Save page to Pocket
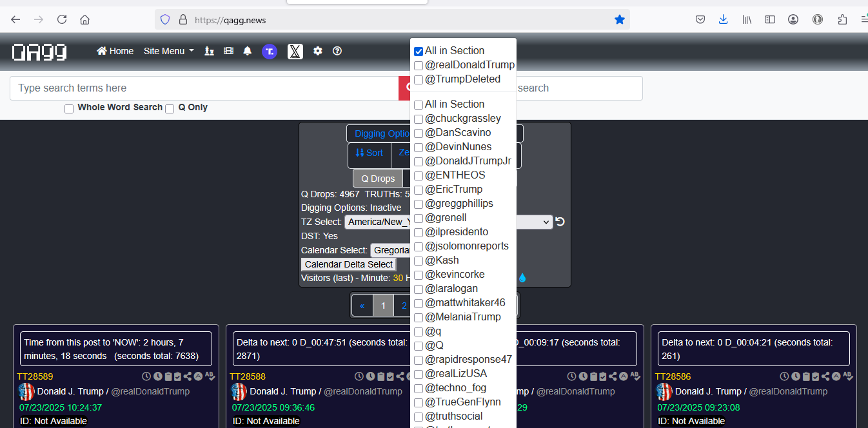 (700, 20)
